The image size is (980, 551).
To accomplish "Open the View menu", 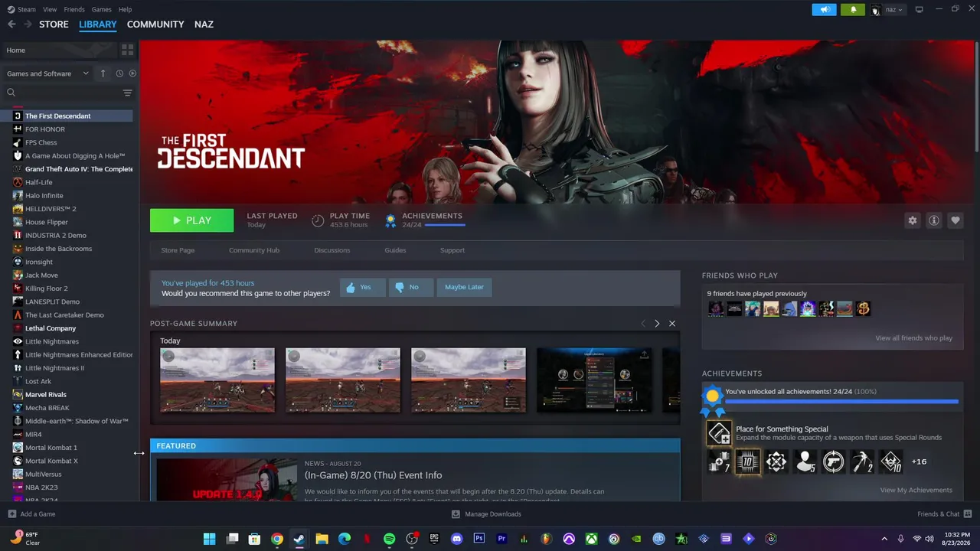I will (50, 9).
